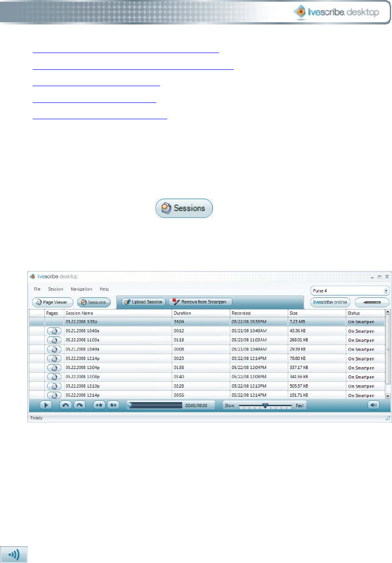This screenshot has height=563, width=392.
Task: Sort by the Status column header
Action: click(365, 313)
